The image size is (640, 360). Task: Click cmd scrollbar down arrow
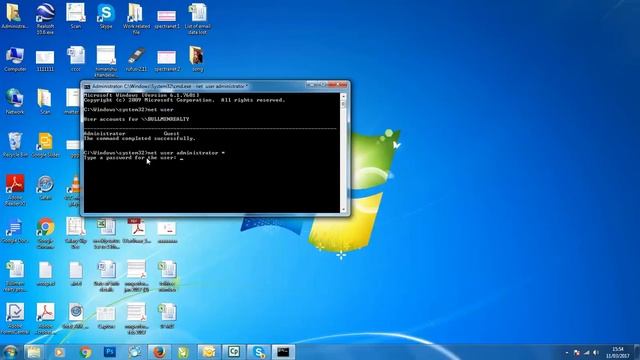tap(343, 209)
